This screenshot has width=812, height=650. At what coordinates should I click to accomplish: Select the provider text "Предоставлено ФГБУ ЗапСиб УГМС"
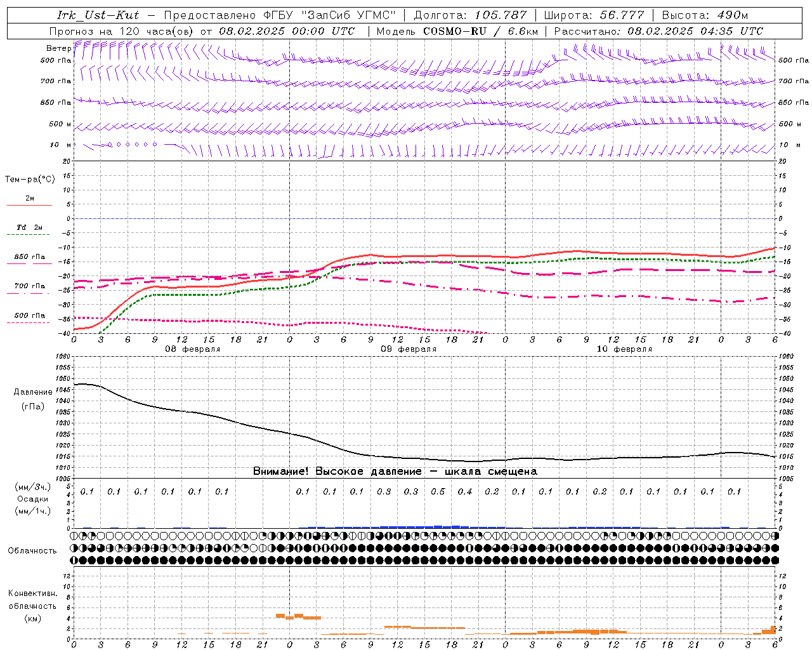point(280,15)
